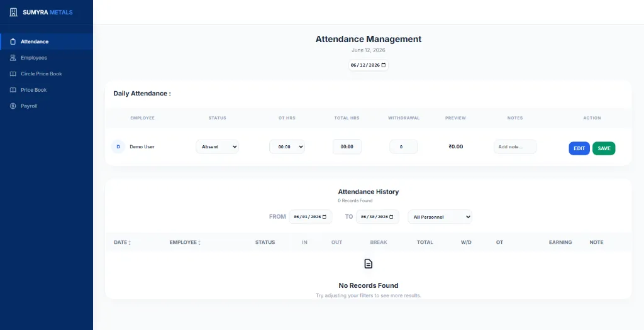Viewport: 644px width, 330px height.
Task: Expand the All Personnel filter dropdown
Action: click(x=440, y=217)
